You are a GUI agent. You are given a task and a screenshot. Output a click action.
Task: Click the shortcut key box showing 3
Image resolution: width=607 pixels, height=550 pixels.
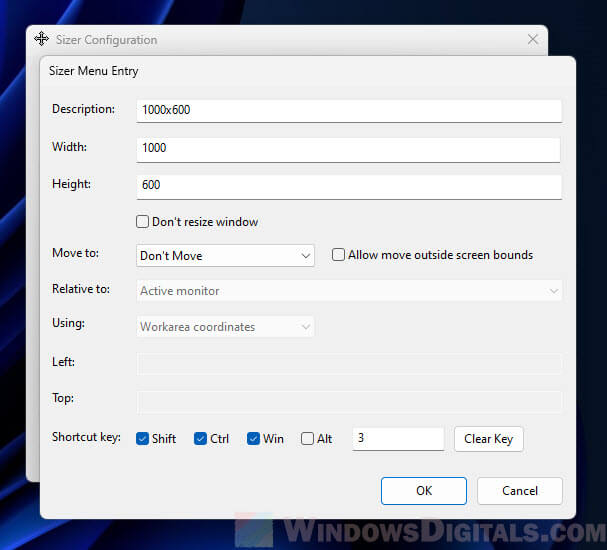pyautogui.click(x=397, y=439)
